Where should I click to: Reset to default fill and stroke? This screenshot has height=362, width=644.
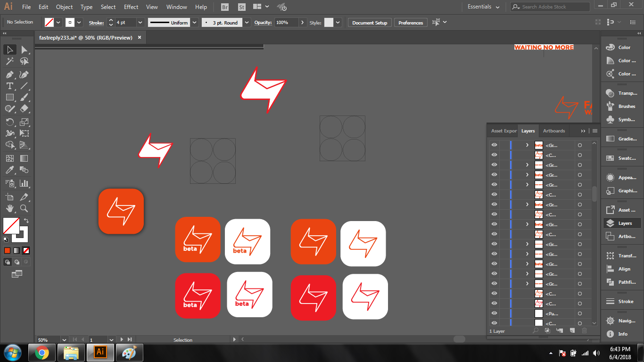tap(6, 239)
